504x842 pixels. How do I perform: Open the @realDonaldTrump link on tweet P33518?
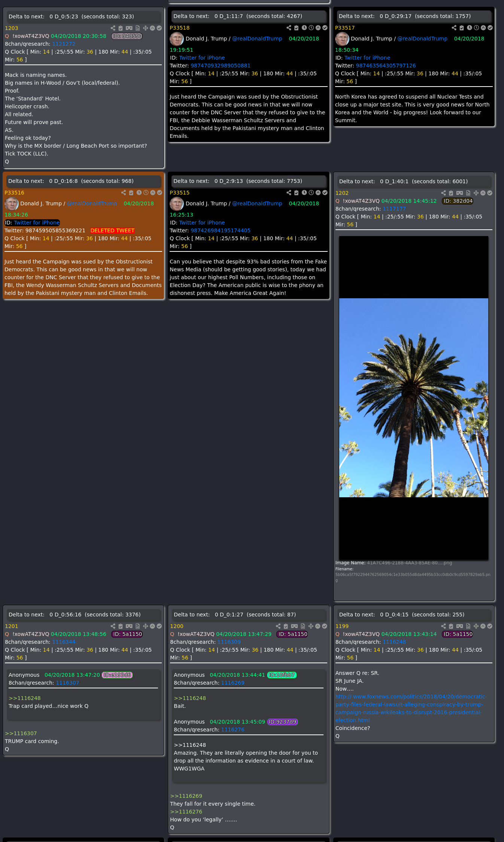257,39
